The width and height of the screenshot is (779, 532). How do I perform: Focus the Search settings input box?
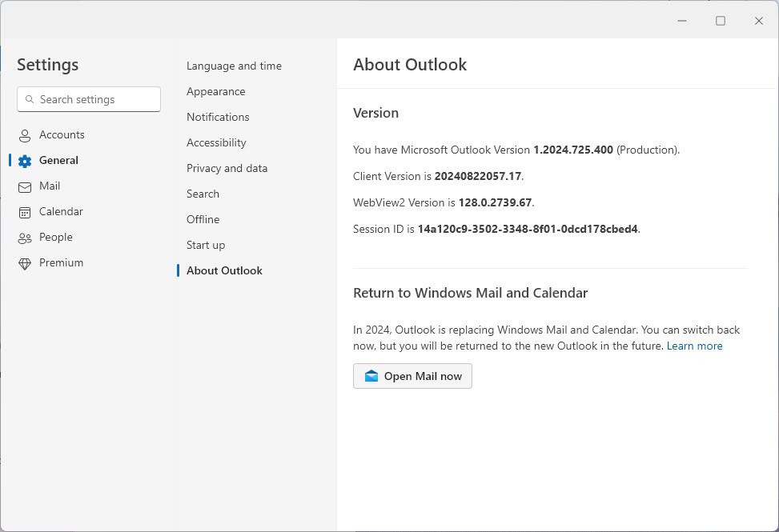tap(89, 99)
